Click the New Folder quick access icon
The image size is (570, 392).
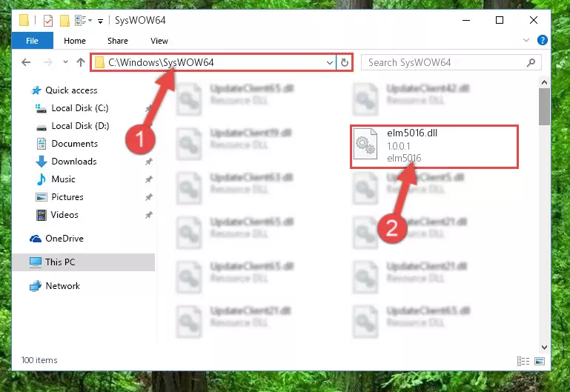pyautogui.click(x=64, y=21)
